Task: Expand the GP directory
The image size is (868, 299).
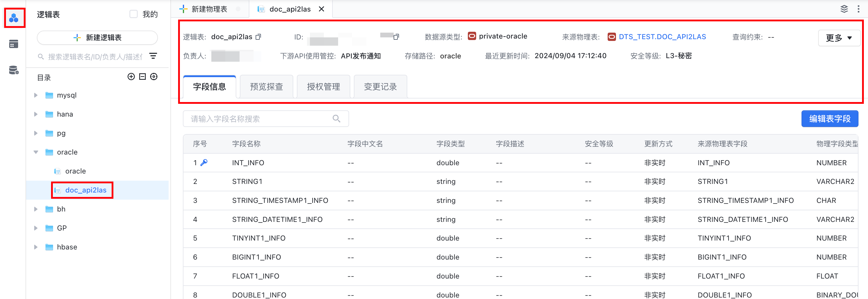Action: click(36, 228)
